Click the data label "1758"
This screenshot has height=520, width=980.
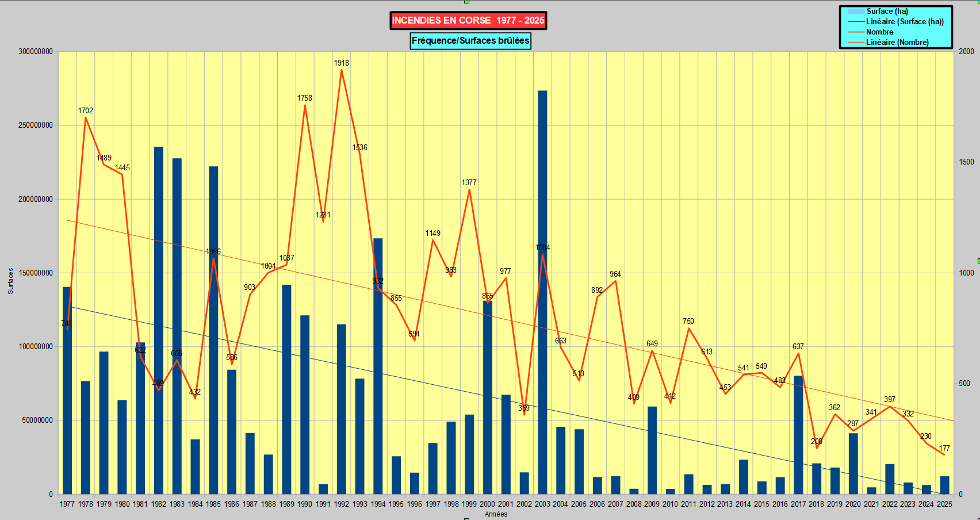tap(305, 98)
